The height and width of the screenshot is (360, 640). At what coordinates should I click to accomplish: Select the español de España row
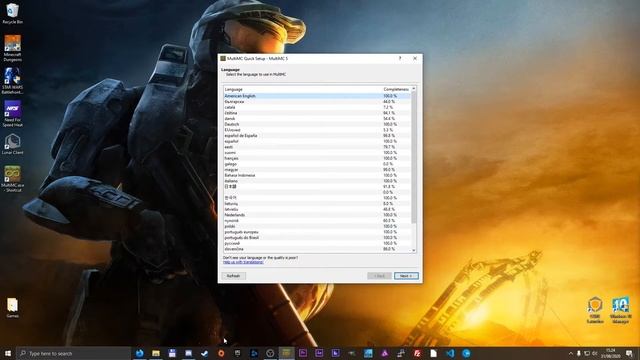[x=317, y=136]
